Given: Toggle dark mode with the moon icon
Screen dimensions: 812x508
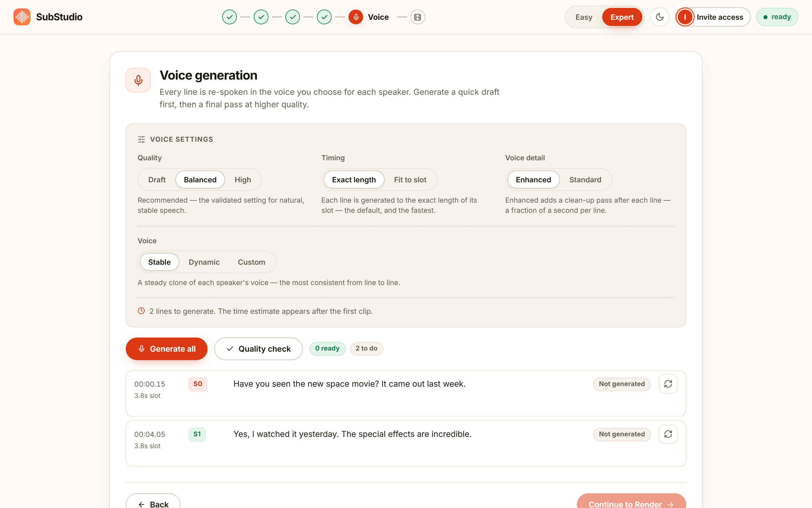Looking at the screenshot, I should pyautogui.click(x=660, y=17).
